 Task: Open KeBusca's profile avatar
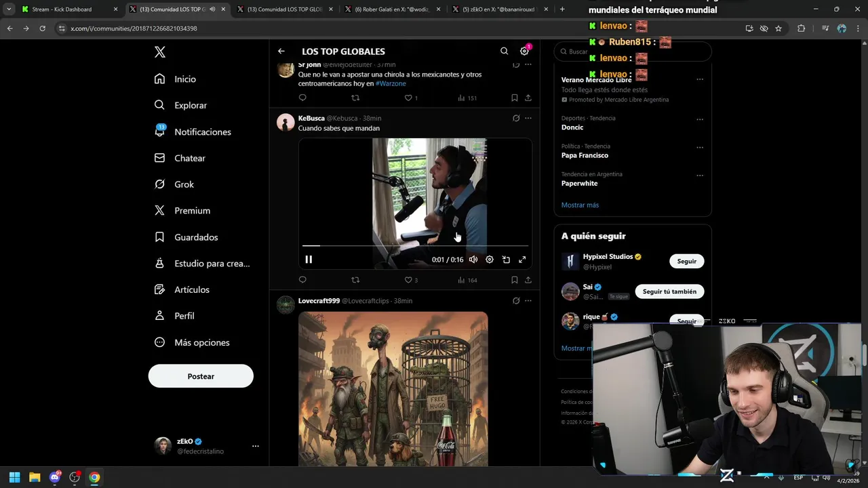click(x=285, y=122)
